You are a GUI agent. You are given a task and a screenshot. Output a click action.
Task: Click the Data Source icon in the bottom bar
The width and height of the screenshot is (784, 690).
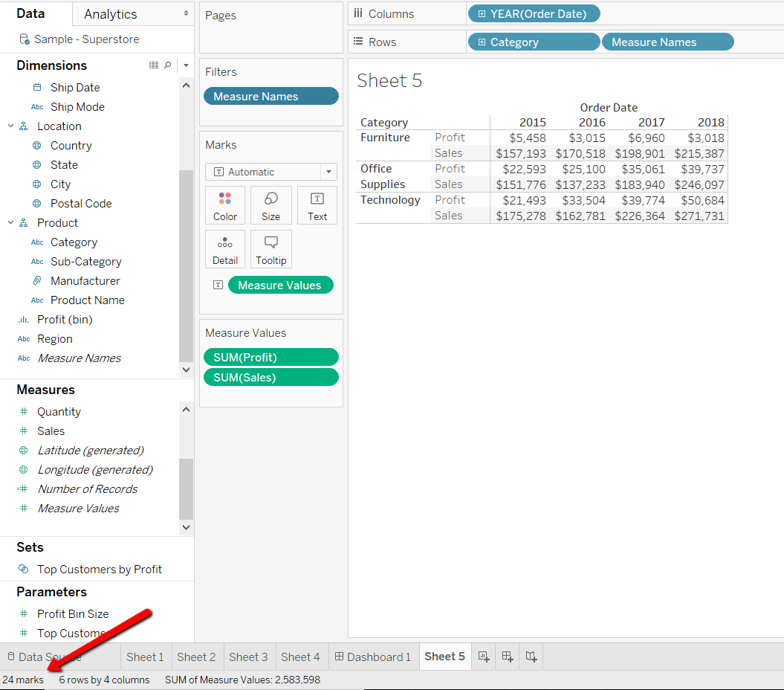coord(10,657)
